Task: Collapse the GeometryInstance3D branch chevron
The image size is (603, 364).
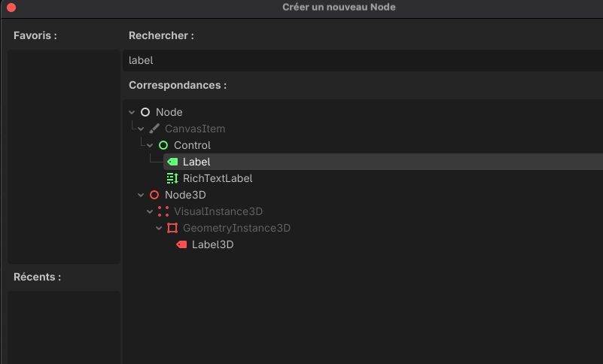Action: (x=159, y=228)
